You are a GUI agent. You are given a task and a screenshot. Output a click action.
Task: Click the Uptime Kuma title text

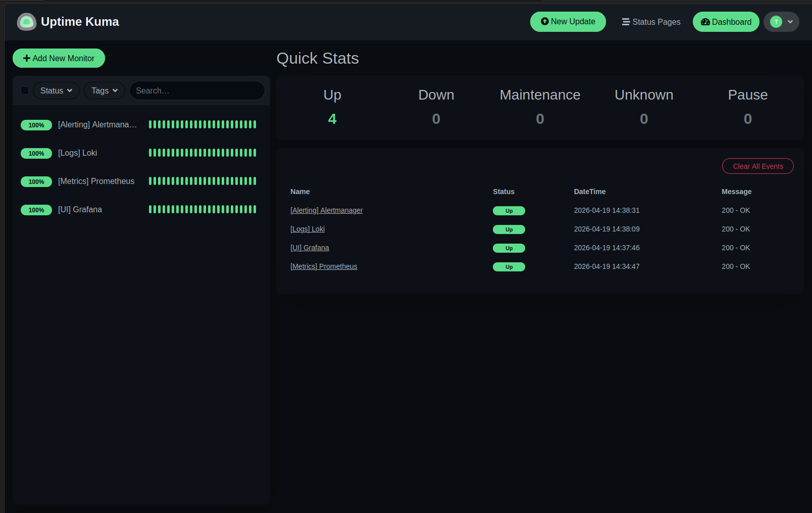[x=80, y=22]
